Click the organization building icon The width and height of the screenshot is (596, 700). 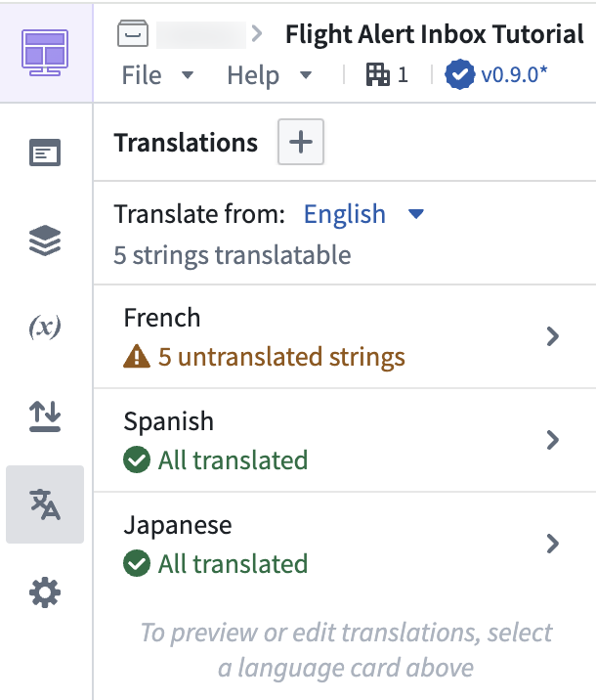point(378,74)
